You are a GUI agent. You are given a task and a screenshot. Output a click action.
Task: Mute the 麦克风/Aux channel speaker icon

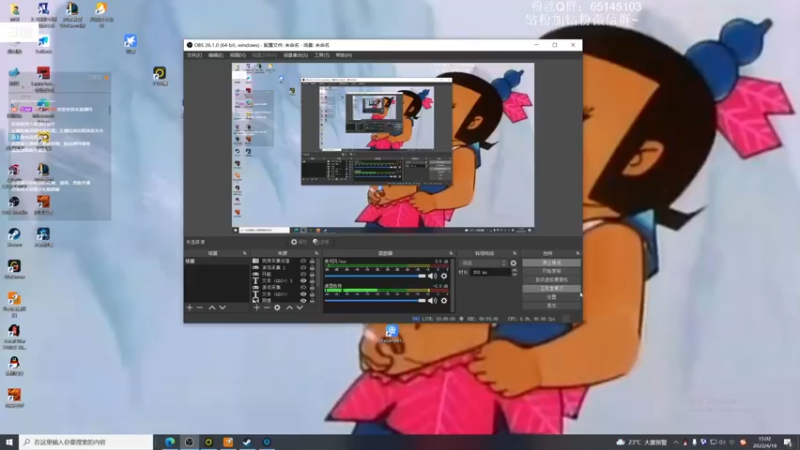(x=432, y=276)
